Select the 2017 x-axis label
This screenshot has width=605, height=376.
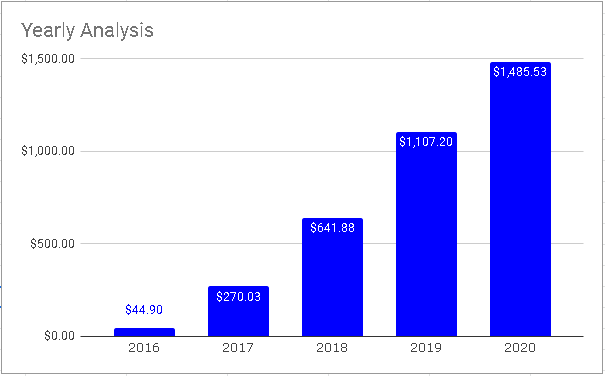238,348
